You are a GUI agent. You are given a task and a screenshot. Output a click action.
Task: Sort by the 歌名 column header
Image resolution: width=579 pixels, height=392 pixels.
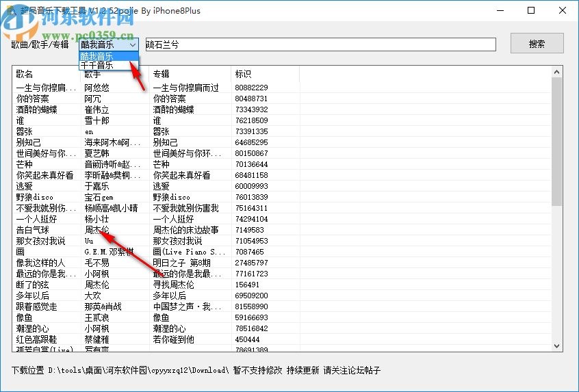tap(46, 74)
